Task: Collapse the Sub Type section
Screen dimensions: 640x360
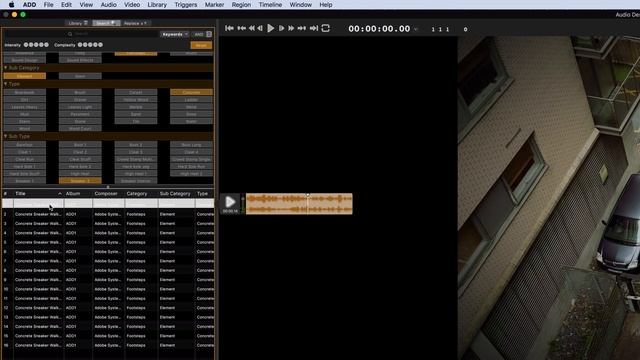Action: (6, 136)
